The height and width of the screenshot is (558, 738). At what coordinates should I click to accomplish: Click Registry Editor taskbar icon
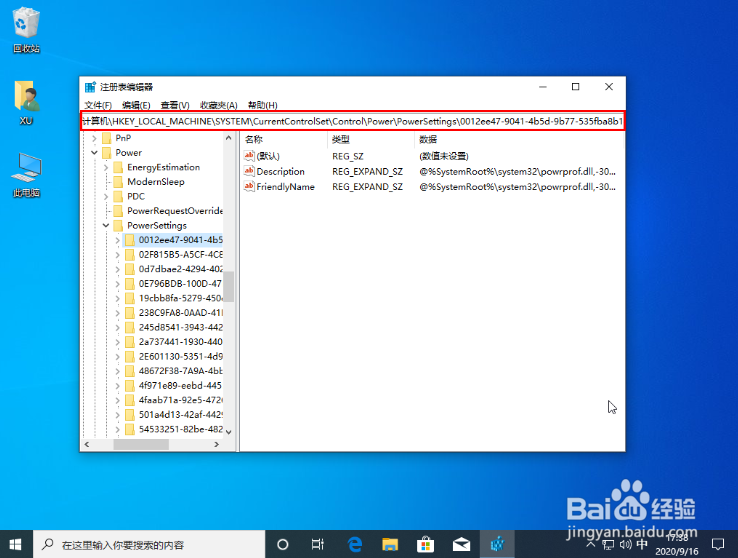point(497,544)
